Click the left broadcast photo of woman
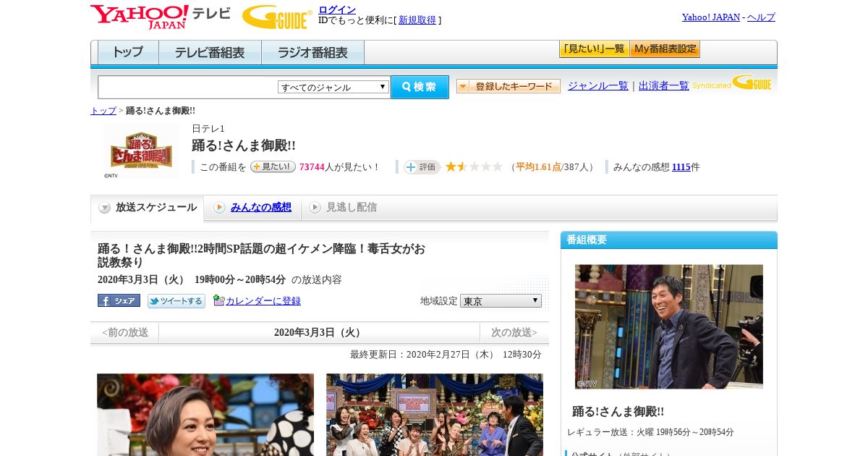The width and height of the screenshot is (868, 456). pyautogui.click(x=205, y=415)
